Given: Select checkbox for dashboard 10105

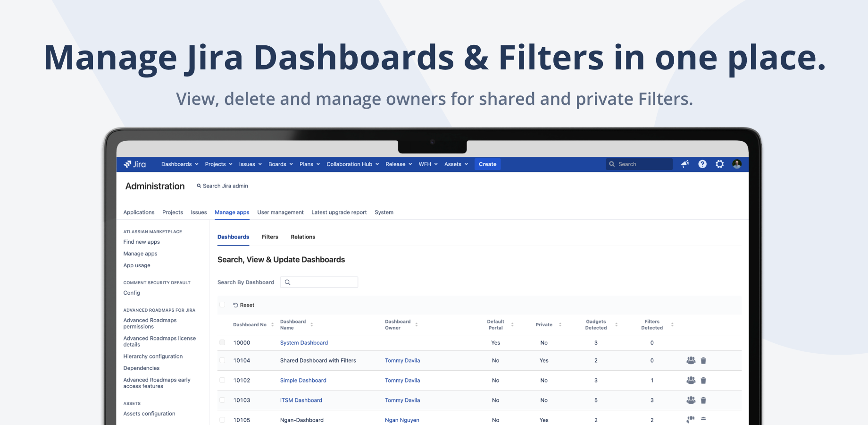Looking at the screenshot, I should [222, 420].
